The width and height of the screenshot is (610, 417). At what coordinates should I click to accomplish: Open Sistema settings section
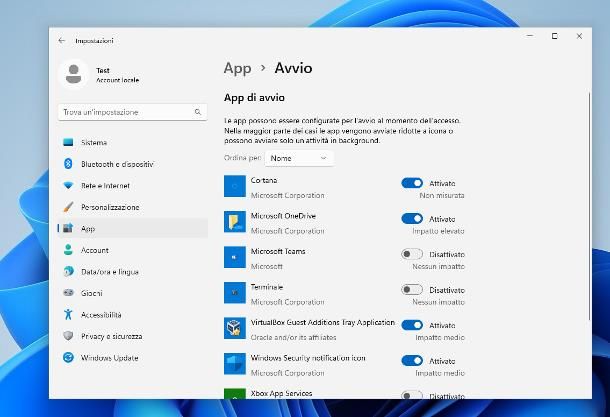click(x=133, y=142)
